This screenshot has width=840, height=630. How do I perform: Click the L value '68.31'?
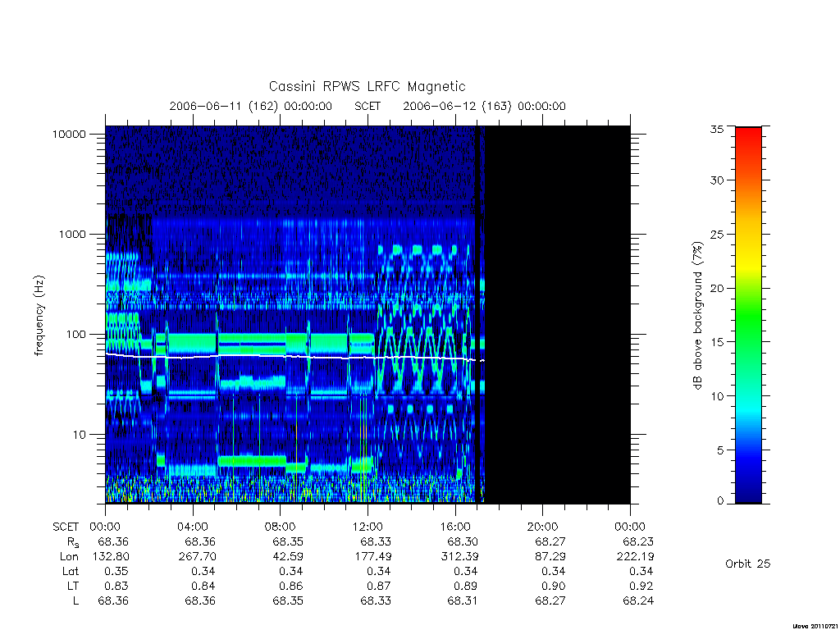463,601
